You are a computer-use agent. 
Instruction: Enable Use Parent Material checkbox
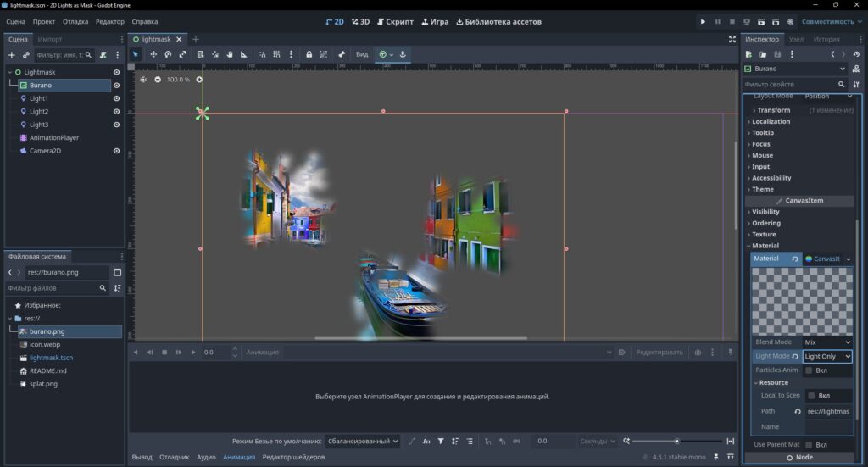tap(809, 444)
